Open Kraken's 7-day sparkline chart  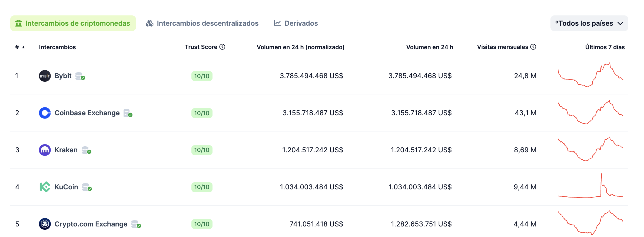[590, 149]
